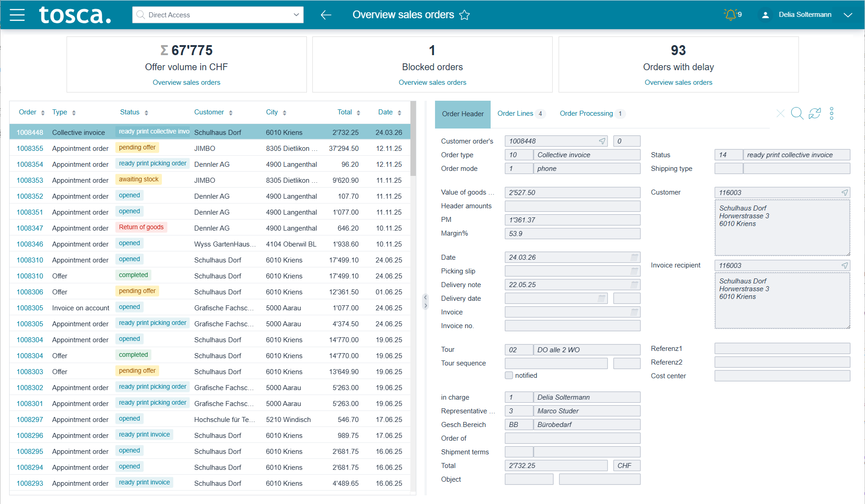The height and width of the screenshot is (504, 865).
Task: Open calendar for Picking slip field
Action: (x=634, y=271)
